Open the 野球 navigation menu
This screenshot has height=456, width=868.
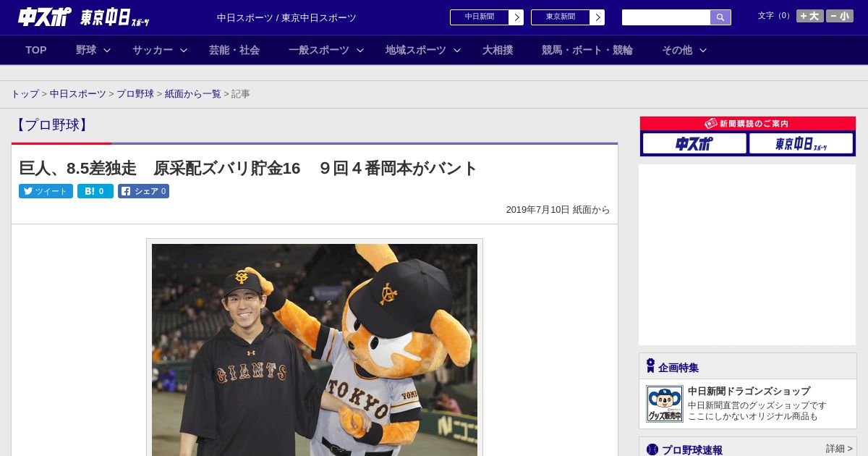(86, 50)
